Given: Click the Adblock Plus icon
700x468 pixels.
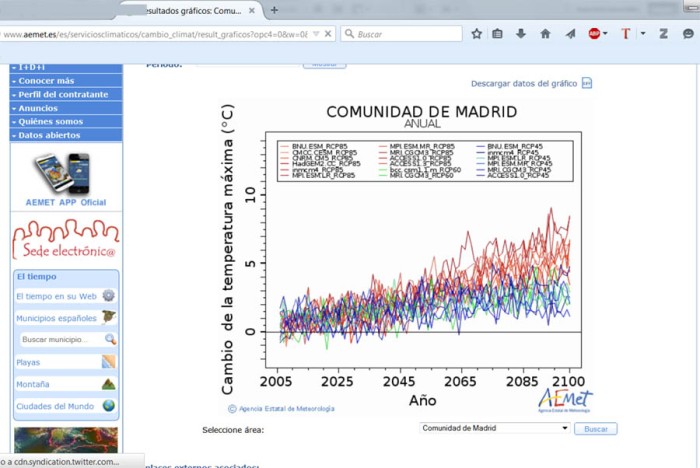Looking at the screenshot, I should point(595,33).
